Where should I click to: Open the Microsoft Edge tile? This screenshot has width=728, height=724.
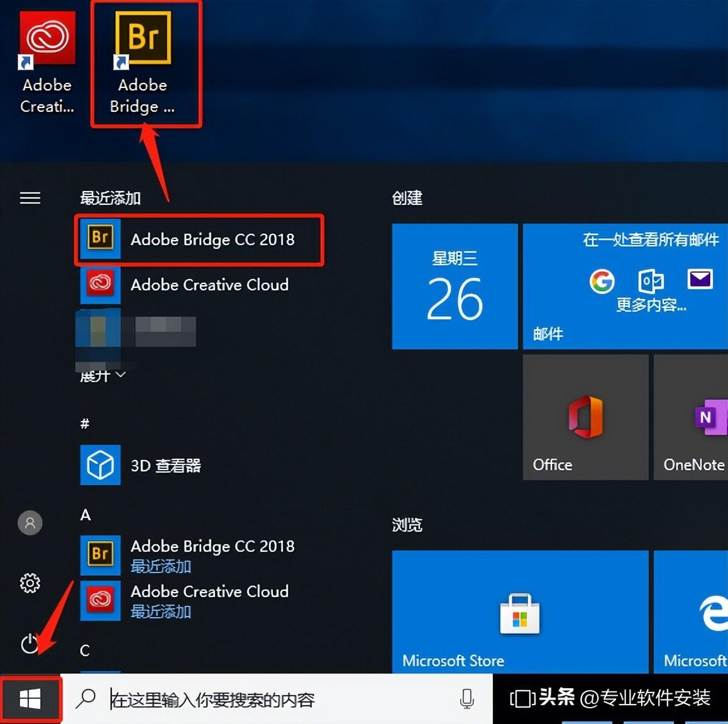pyautogui.click(x=691, y=612)
